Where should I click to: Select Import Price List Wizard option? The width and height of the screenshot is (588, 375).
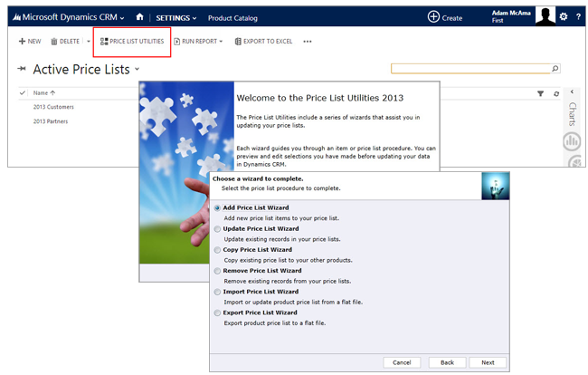[x=217, y=292]
